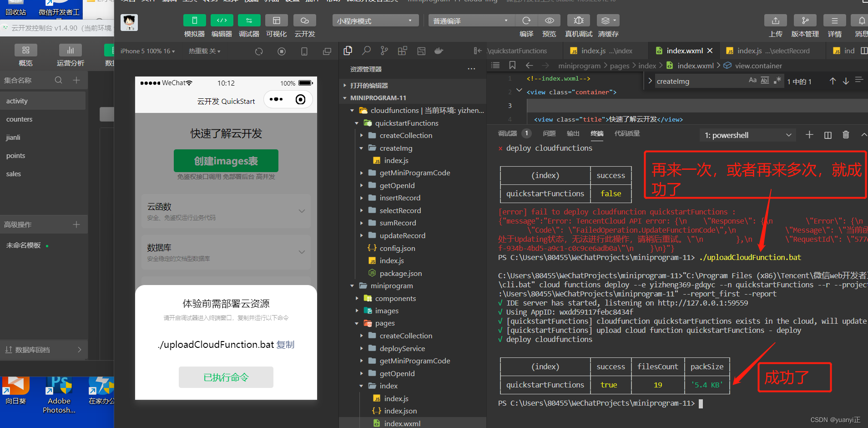This screenshot has height=428, width=868.
Task: Toggle the simulator (模拟器) panel button
Action: [194, 20]
